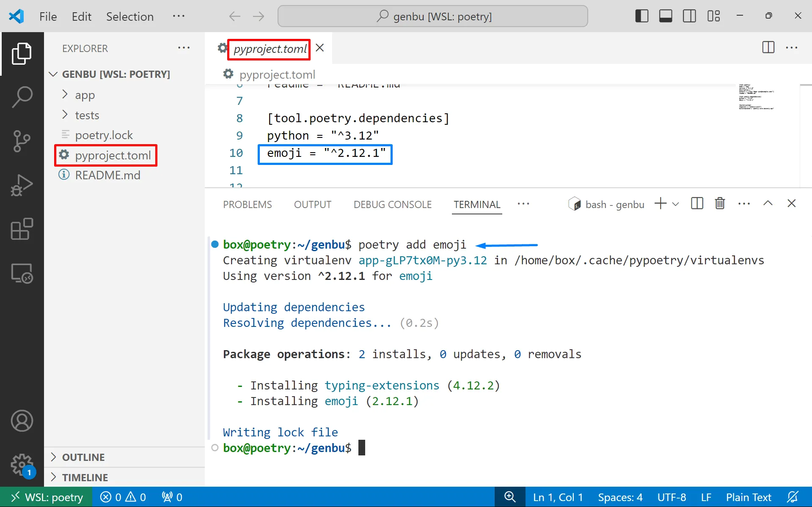Open the Source Control view
This screenshot has height=507, width=812.
pyautogui.click(x=22, y=141)
